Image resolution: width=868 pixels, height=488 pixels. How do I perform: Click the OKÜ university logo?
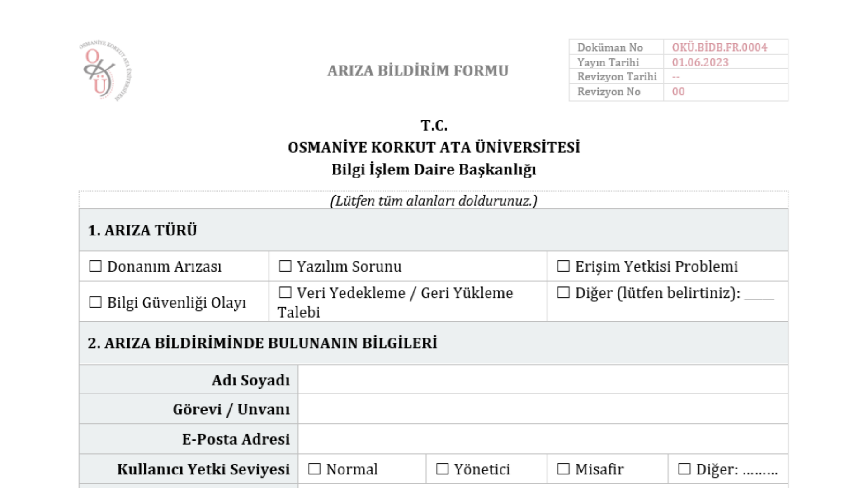(106, 70)
